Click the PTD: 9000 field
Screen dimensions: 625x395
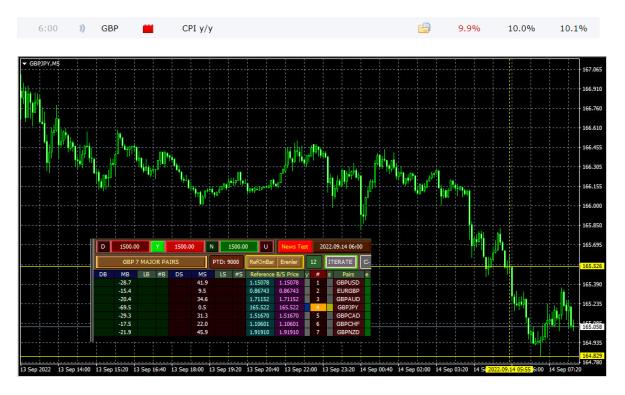point(226,262)
